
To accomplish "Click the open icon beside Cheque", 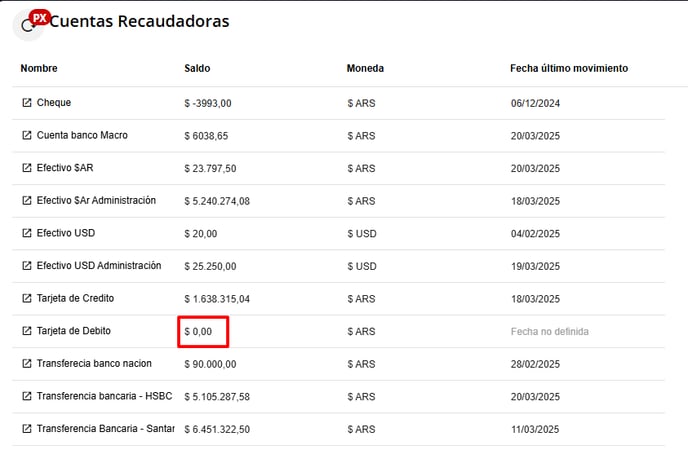I will (x=27, y=103).
